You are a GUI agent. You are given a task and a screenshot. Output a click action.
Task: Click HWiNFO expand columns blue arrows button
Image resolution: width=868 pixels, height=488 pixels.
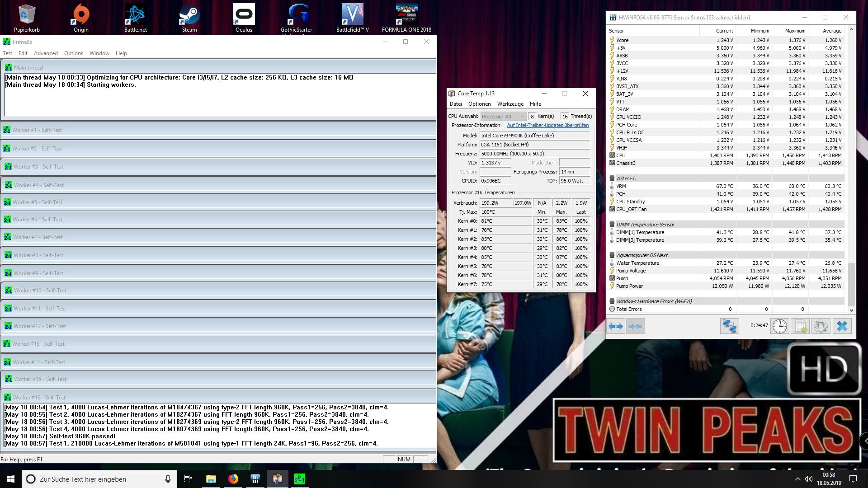pyautogui.click(x=616, y=326)
